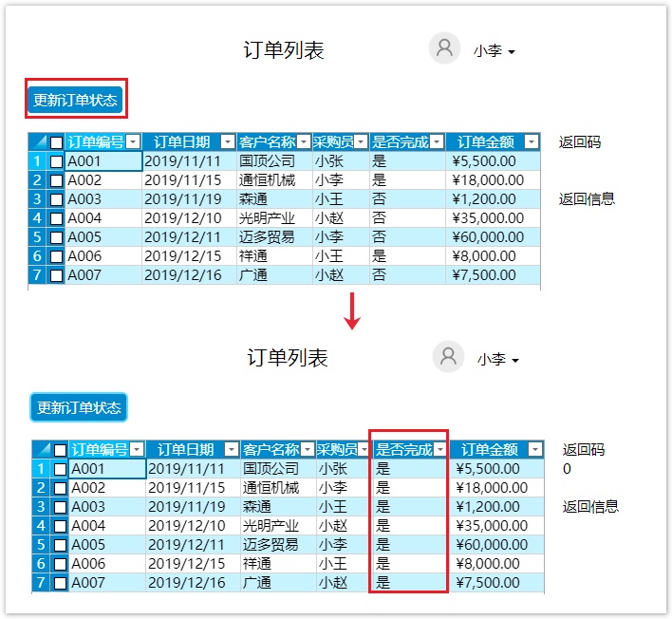
Task: Click the select-all corner triangle of the lower table
Action: point(41,449)
